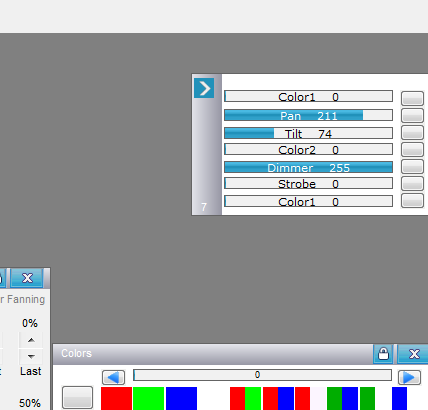Select the solid bright green color swatch
The image size is (428, 410).
click(x=149, y=398)
